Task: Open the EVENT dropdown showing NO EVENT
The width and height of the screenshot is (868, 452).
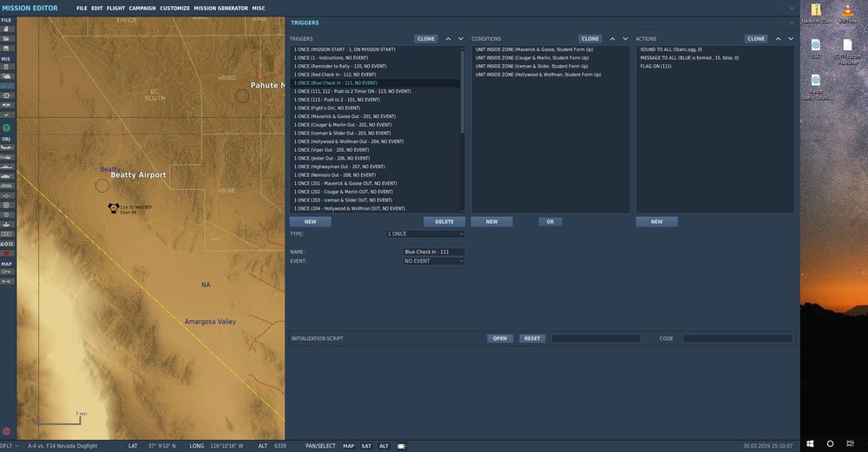Action: [x=433, y=261]
